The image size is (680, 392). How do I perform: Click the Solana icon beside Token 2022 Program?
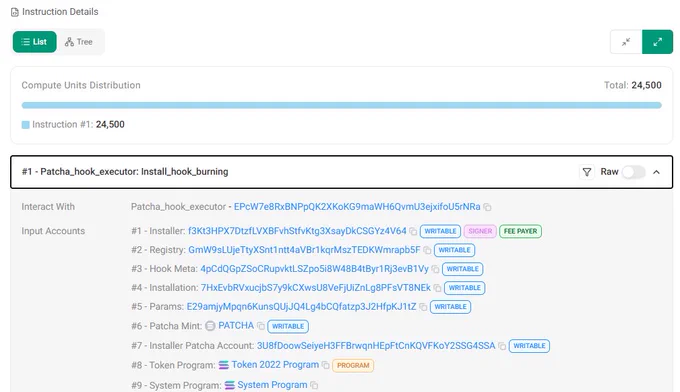coord(224,366)
